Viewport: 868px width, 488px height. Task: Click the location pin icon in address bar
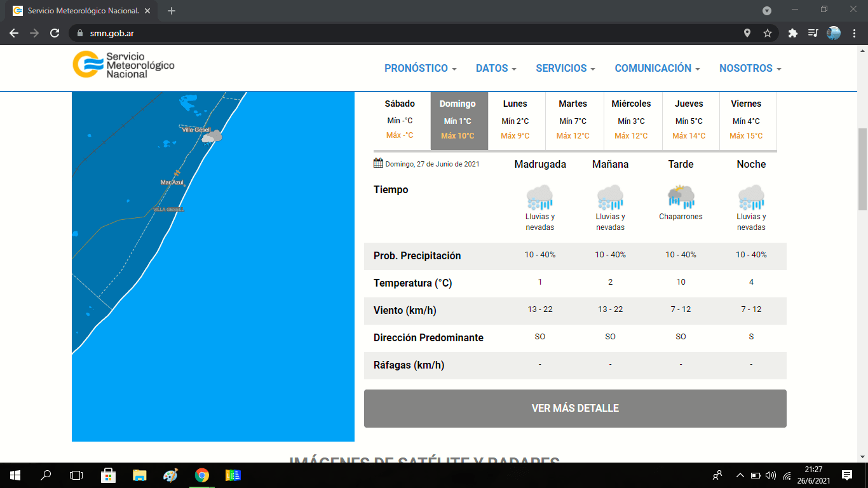(x=747, y=33)
